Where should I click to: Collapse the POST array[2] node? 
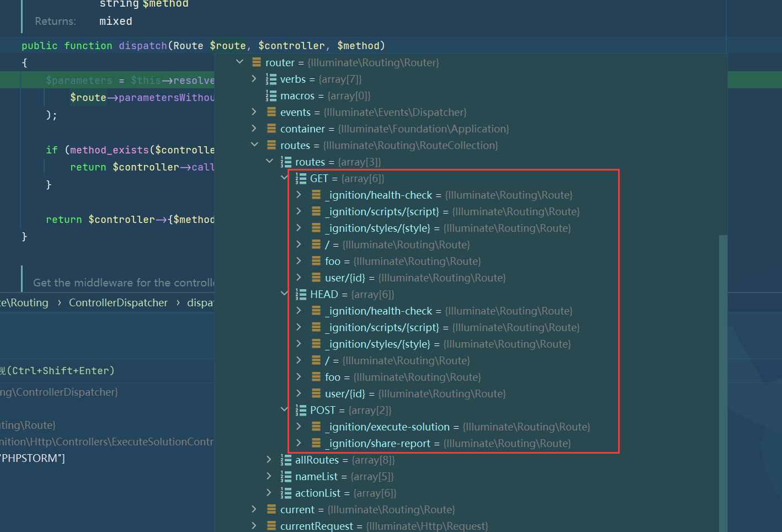pos(284,409)
